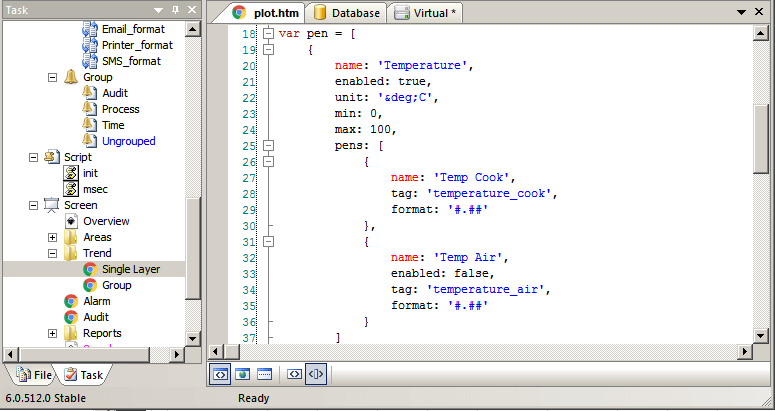Collapse the alarm Group tree node
This screenshot has height=411, width=775.
point(52,78)
